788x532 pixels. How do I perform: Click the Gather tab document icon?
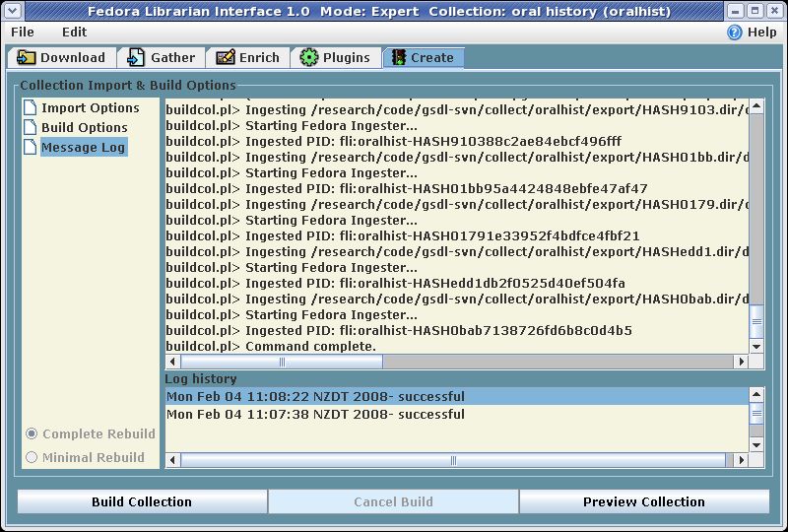(x=136, y=58)
